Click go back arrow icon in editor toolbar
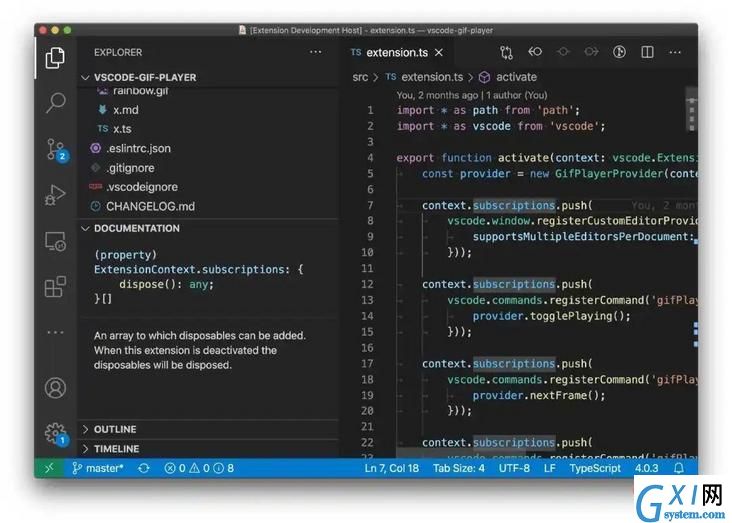732x523 pixels. (535, 51)
